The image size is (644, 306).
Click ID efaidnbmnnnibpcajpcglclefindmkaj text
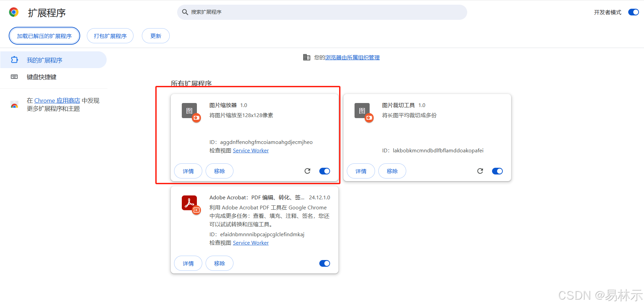[x=257, y=235]
